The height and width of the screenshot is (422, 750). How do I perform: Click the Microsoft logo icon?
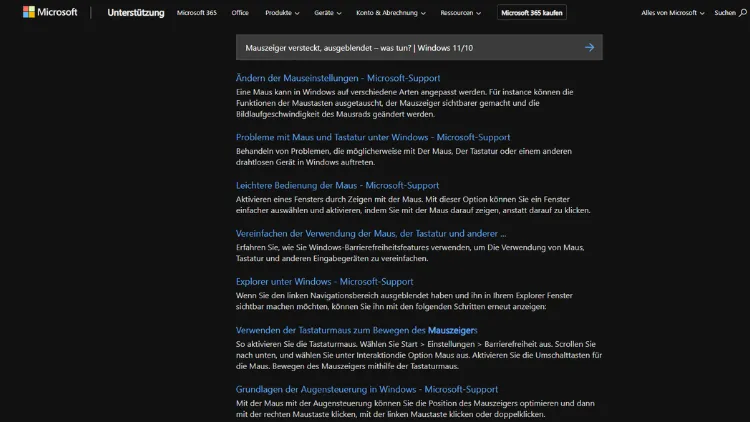point(29,12)
